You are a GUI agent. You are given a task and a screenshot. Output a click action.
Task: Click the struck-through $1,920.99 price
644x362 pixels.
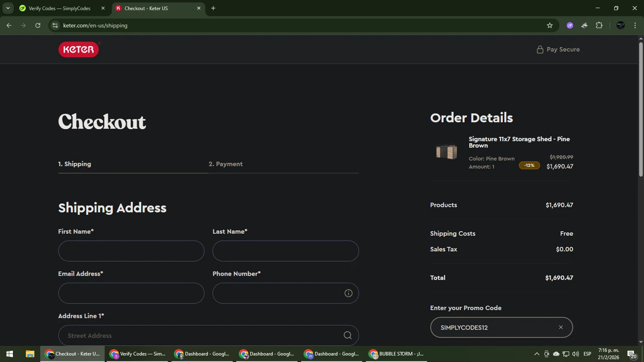(561, 157)
